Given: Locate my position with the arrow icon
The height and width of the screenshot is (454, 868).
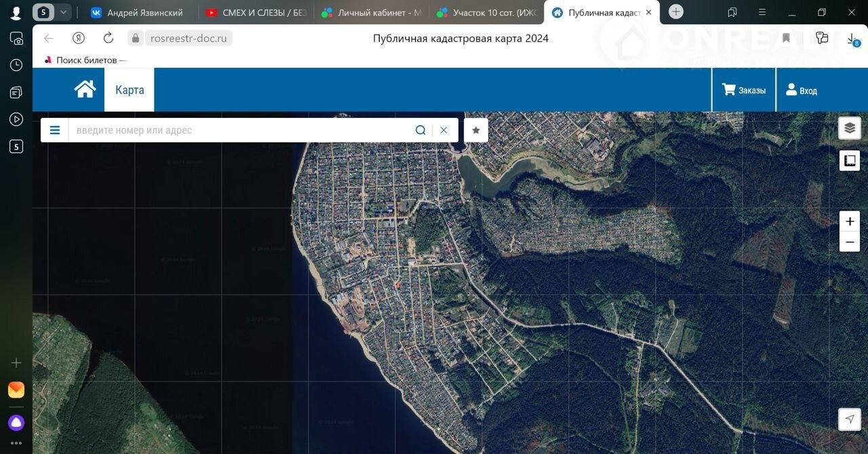Looking at the screenshot, I should [850, 419].
